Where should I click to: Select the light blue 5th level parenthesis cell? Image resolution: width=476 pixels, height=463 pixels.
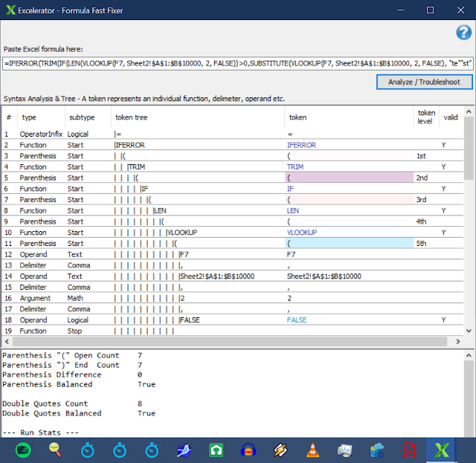[x=349, y=243]
